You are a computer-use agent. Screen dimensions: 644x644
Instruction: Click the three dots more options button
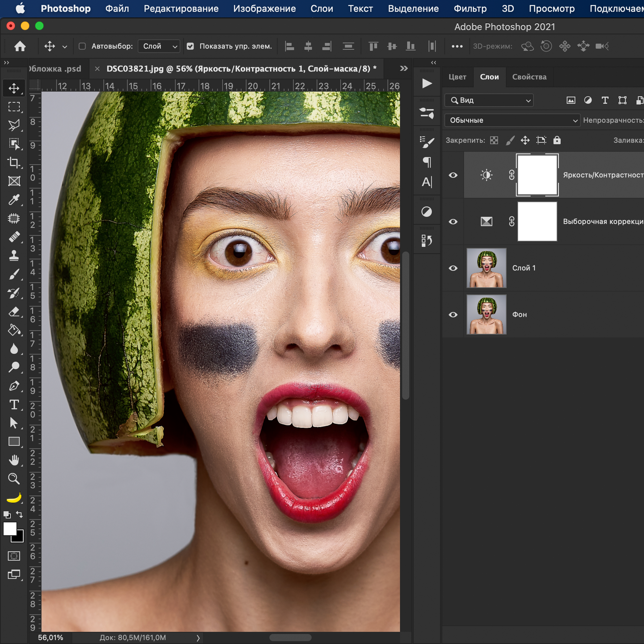[x=457, y=46]
